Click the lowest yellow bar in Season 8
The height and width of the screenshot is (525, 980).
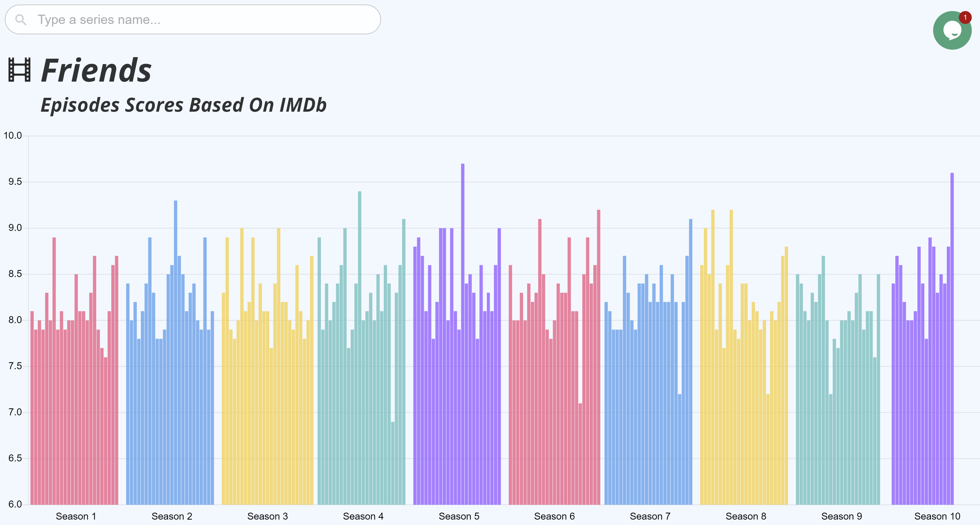click(768, 449)
